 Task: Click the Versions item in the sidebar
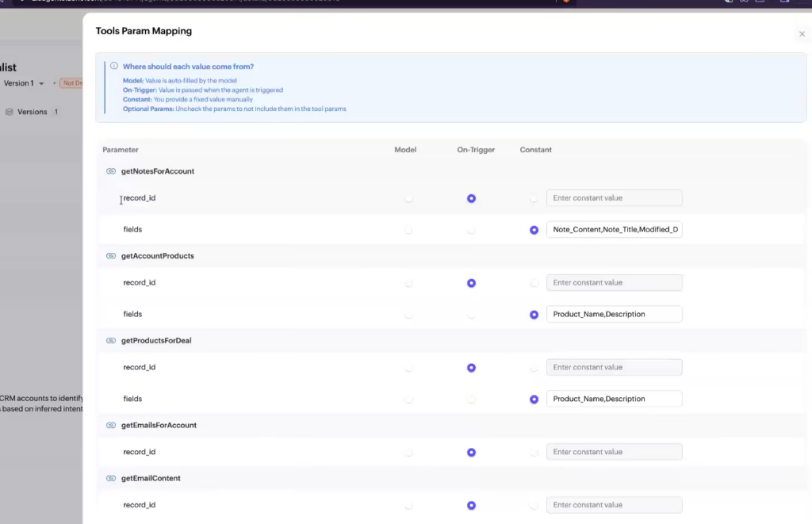(x=32, y=112)
